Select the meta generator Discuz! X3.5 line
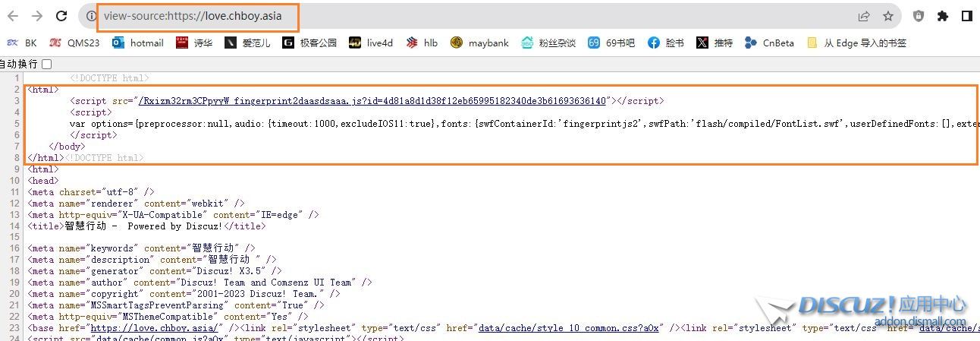The image size is (980, 341). click(x=155, y=271)
